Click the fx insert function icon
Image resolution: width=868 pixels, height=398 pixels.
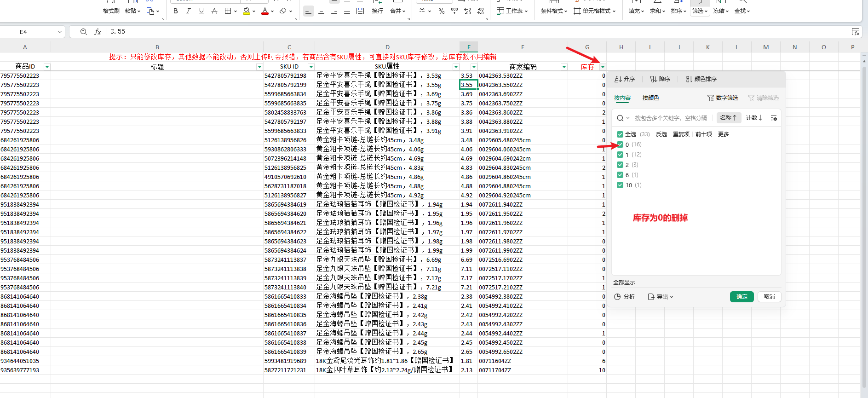click(x=98, y=32)
